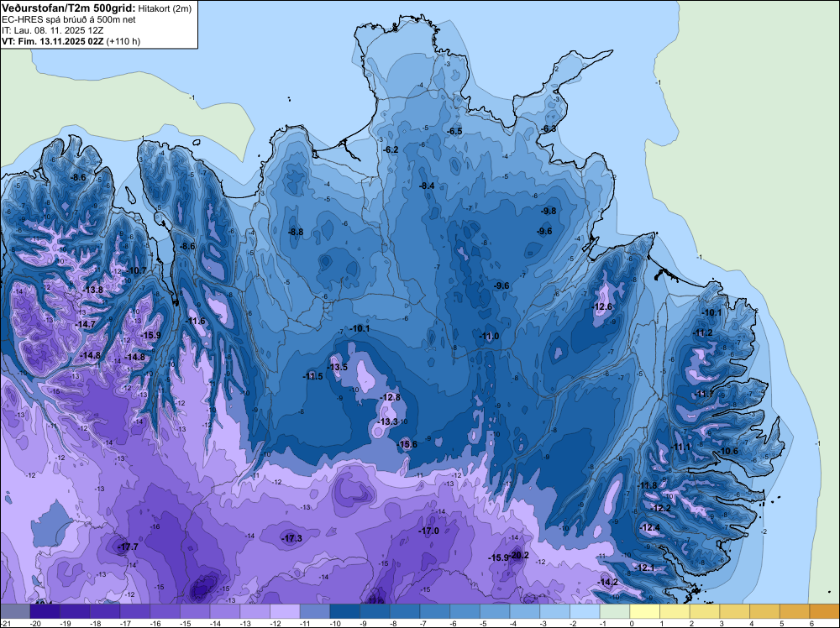The height and width of the screenshot is (628, 840).
Task: Click the -20.2 temperature value on map
Action: point(520,555)
